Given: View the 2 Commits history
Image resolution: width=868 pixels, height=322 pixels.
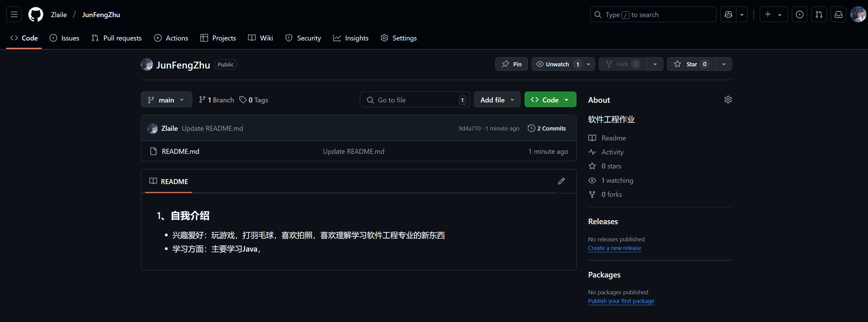Looking at the screenshot, I should 547,128.
